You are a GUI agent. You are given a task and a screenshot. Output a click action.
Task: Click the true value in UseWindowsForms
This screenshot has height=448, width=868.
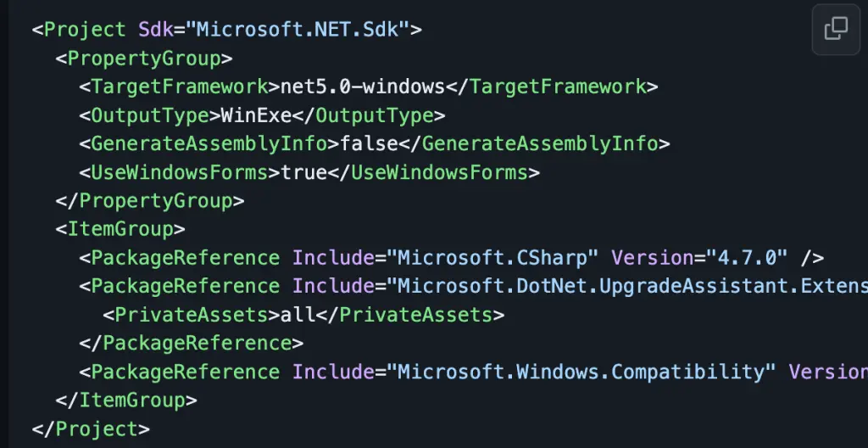coord(303,172)
